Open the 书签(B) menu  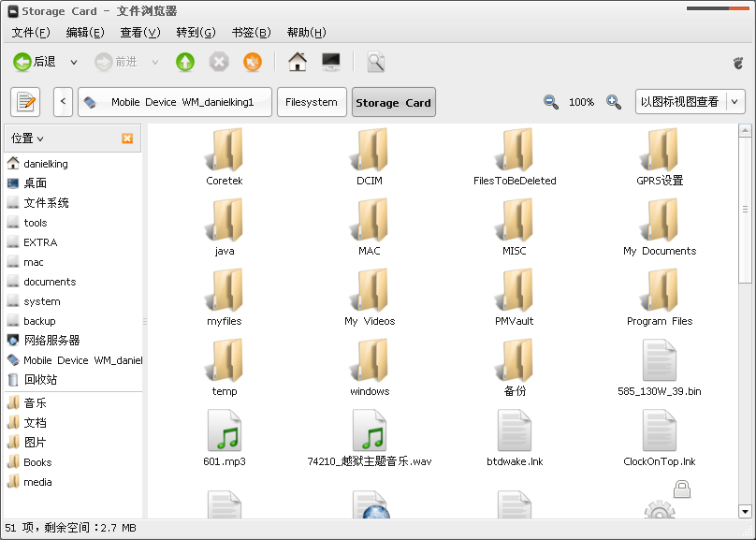(x=251, y=33)
